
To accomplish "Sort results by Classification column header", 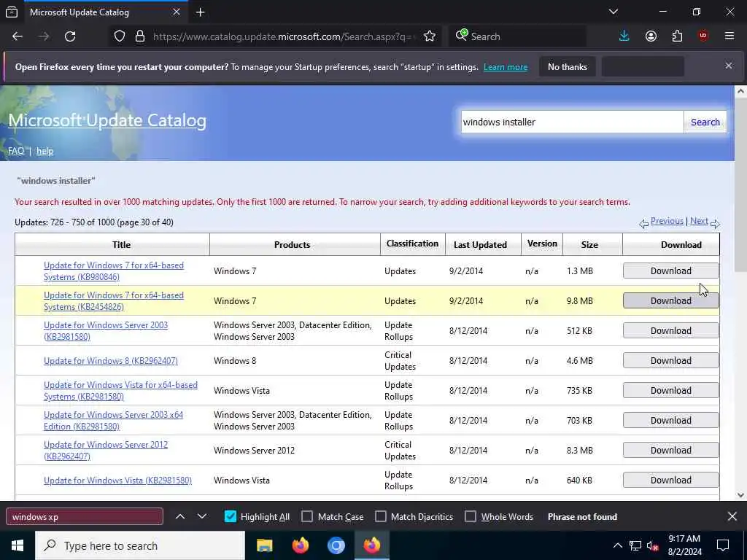I will tap(412, 244).
